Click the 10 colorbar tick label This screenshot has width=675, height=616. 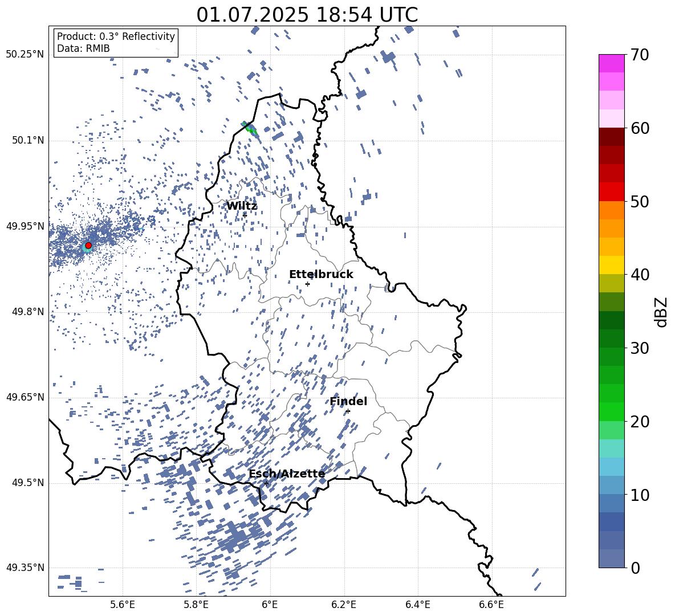click(x=640, y=495)
